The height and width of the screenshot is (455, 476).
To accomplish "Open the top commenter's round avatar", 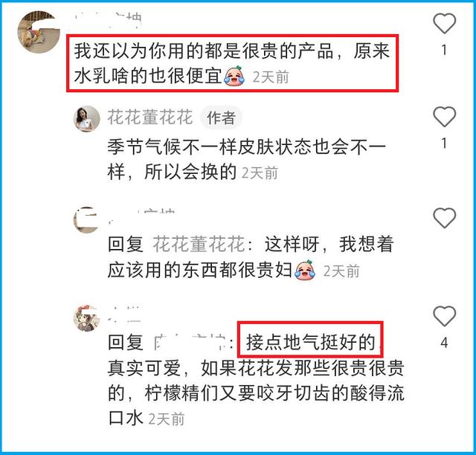I will point(39,32).
